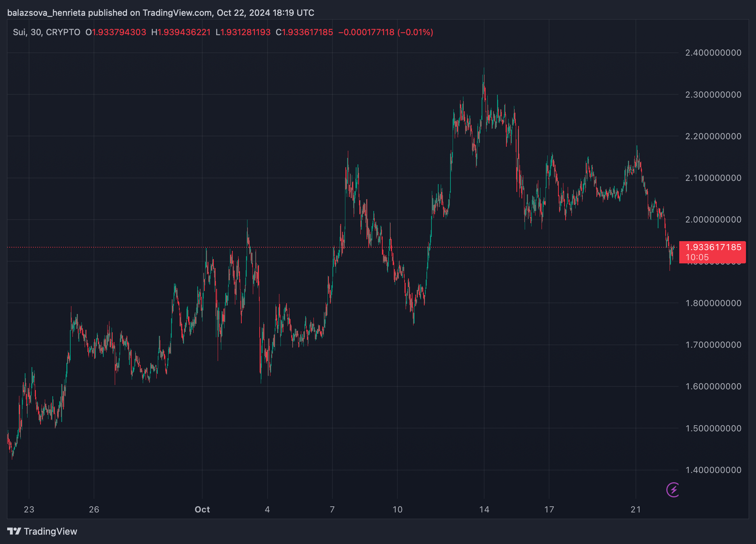
Task: Click the Sui, 30, CRYPTO symbol title
Action: 47,32
